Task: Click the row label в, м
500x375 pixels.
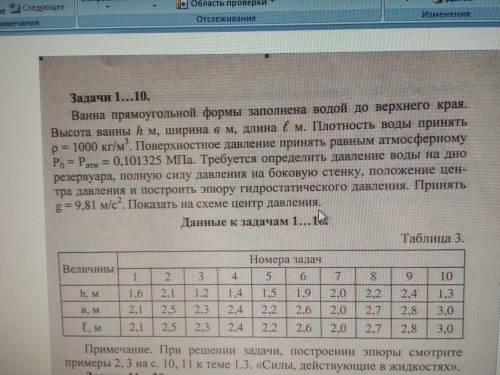Action: click(90, 310)
